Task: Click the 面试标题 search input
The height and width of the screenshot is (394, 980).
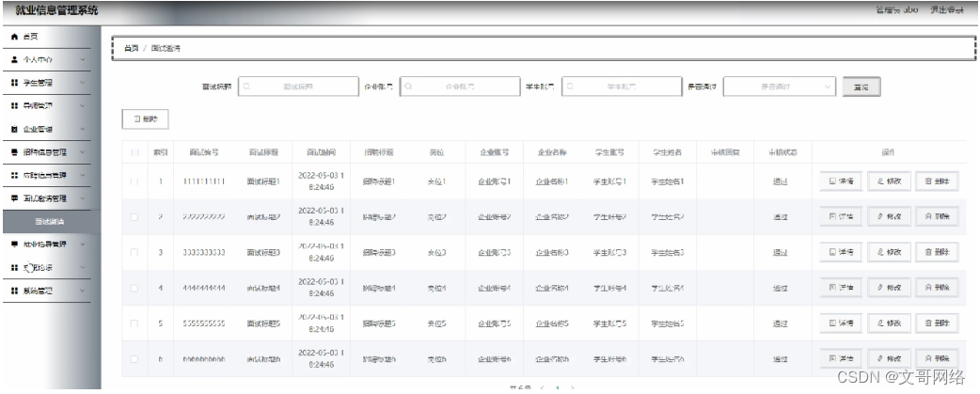Action: (298, 87)
